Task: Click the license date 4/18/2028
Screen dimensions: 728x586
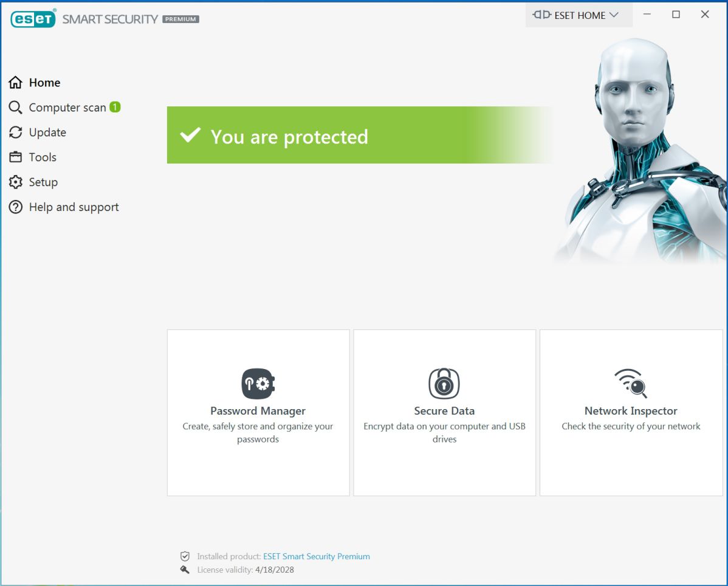Action: (275, 570)
